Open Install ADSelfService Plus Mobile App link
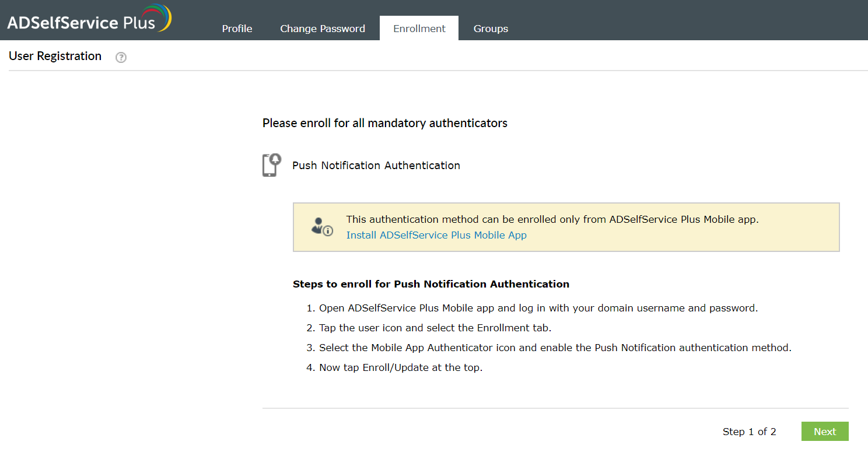The width and height of the screenshot is (868, 452). click(x=436, y=235)
